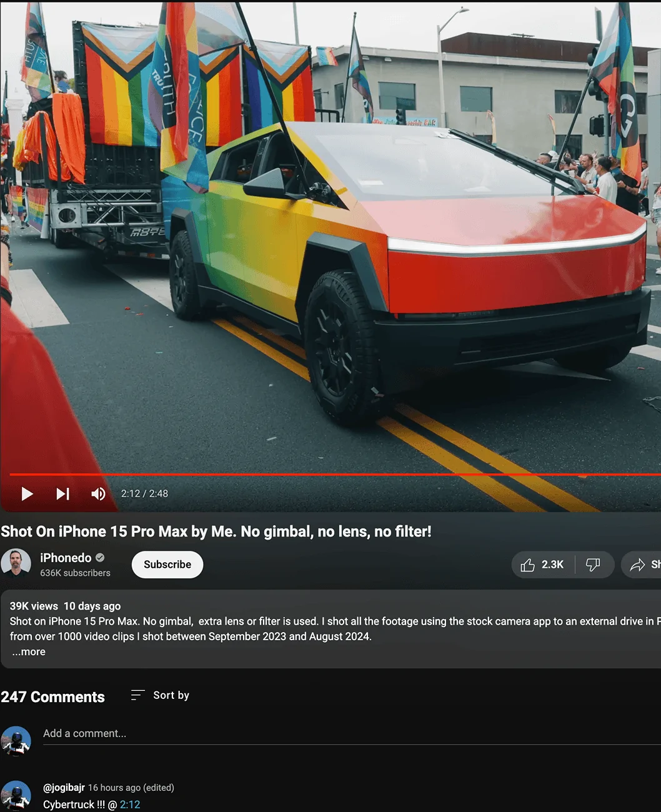Skip to the next video
This screenshot has width=661, height=812.
[x=62, y=494]
